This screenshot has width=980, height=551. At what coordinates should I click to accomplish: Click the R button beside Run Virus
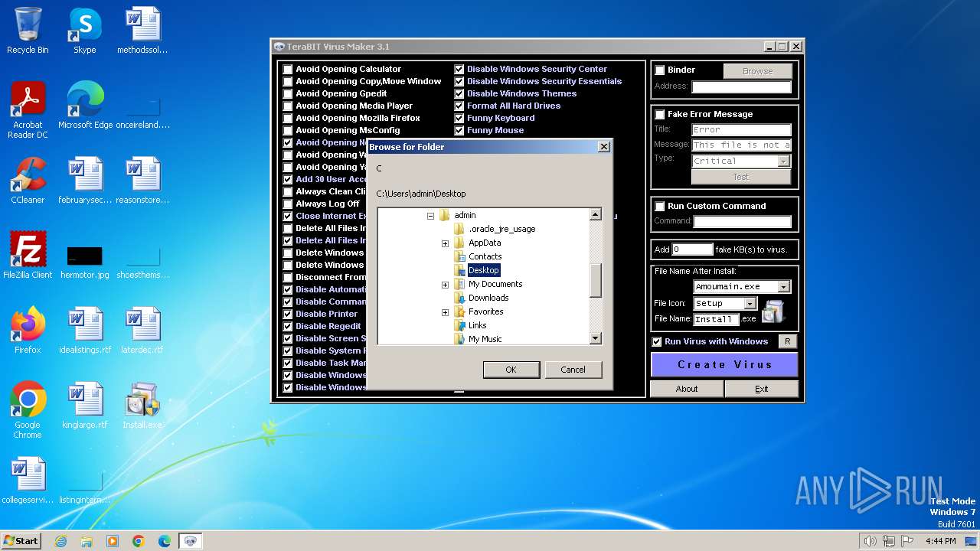tap(787, 342)
